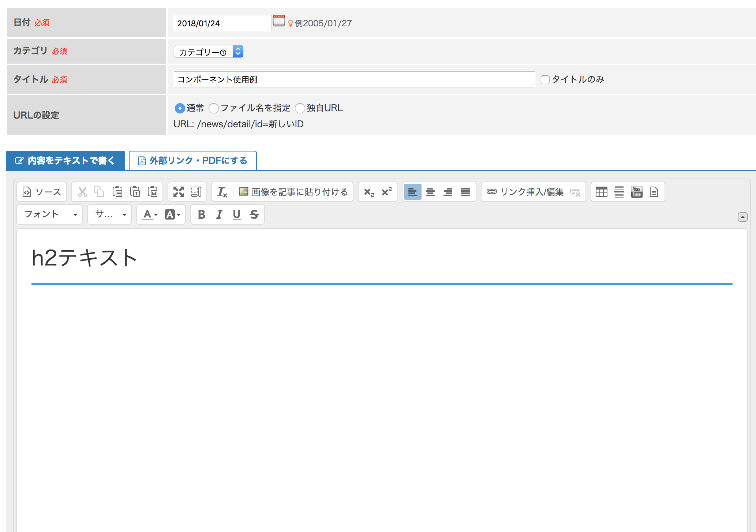Click 画像を記事に貼り付ける button
The image size is (756, 532).
tap(293, 192)
